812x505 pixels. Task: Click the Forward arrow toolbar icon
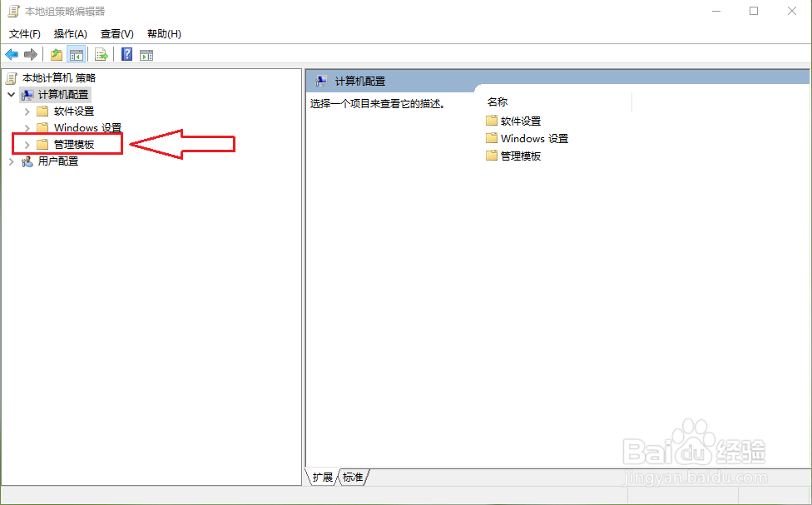pos(31,54)
